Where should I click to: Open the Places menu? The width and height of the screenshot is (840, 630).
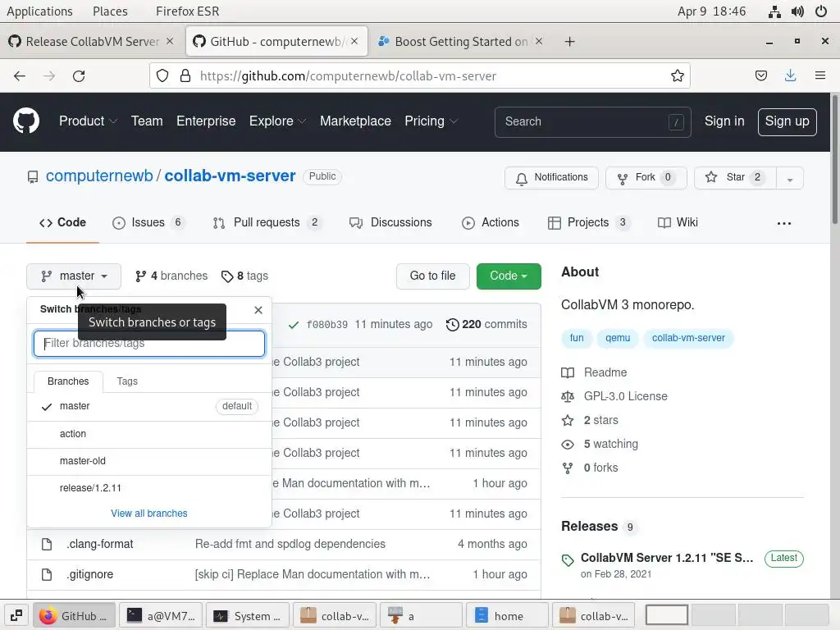pyautogui.click(x=111, y=11)
